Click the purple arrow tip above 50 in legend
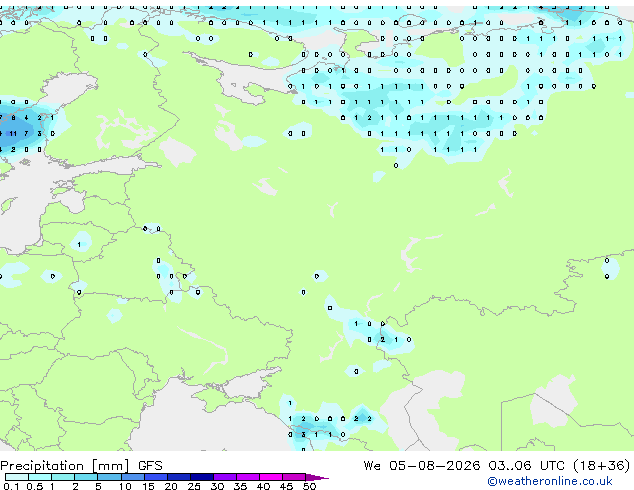The image size is (634, 490). pos(317,477)
